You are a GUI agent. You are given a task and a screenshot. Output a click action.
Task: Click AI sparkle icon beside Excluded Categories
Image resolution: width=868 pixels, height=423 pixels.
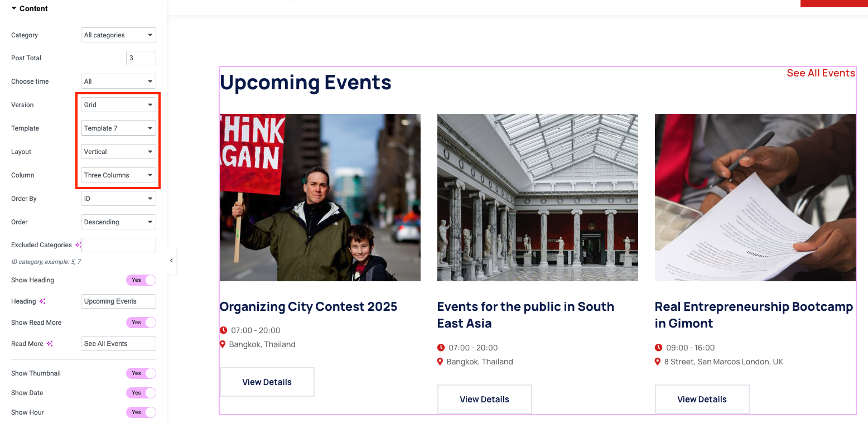click(78, 245)
